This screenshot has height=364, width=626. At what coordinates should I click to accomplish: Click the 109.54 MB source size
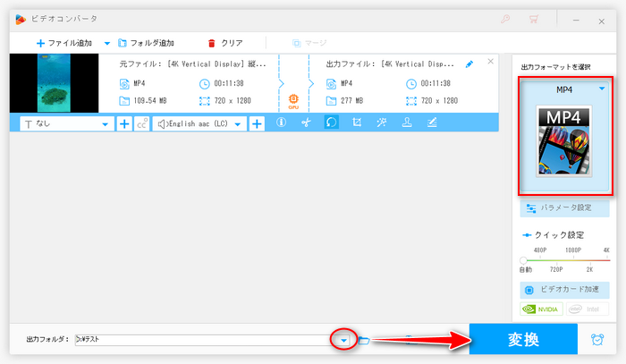click(150, 100)
